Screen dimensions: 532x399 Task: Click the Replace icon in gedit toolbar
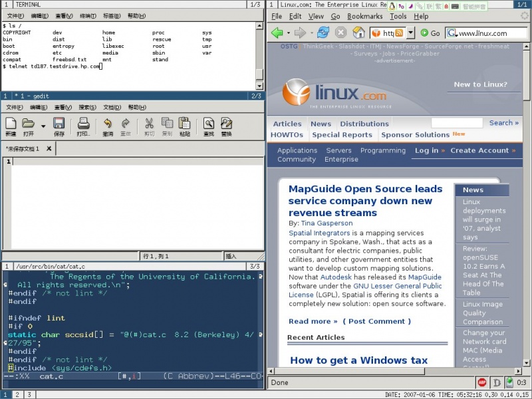coord(226,124)
